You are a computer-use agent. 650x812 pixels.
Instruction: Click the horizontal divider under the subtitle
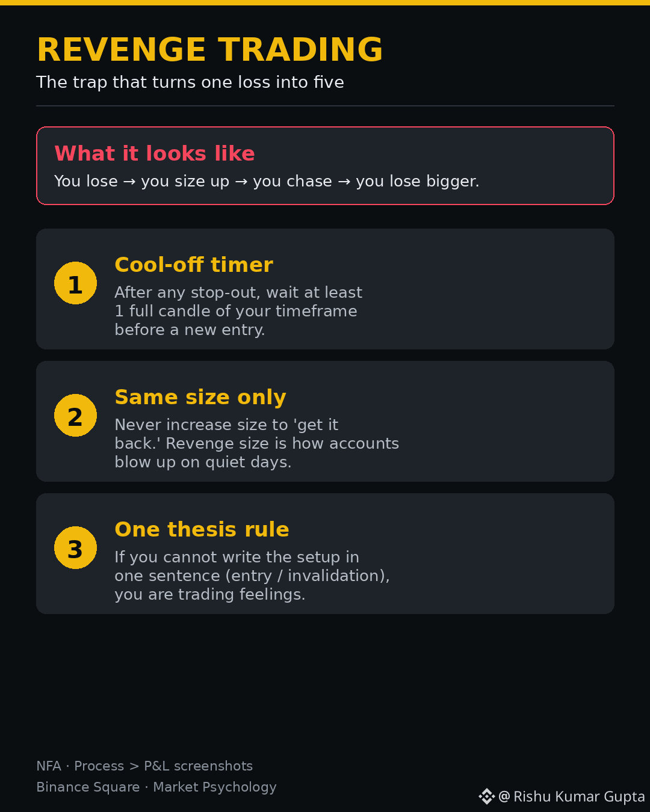point(325,106)
